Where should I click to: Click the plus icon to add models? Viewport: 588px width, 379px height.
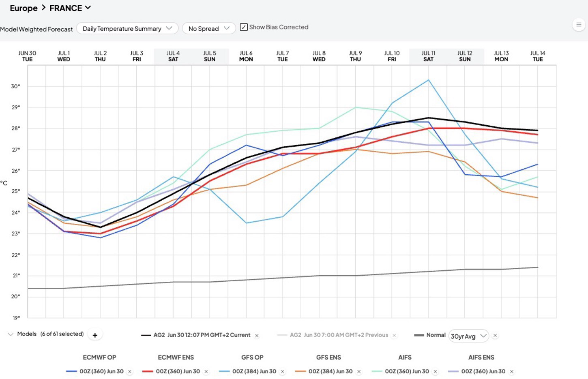pyautogui.click(x=95, y=335)
